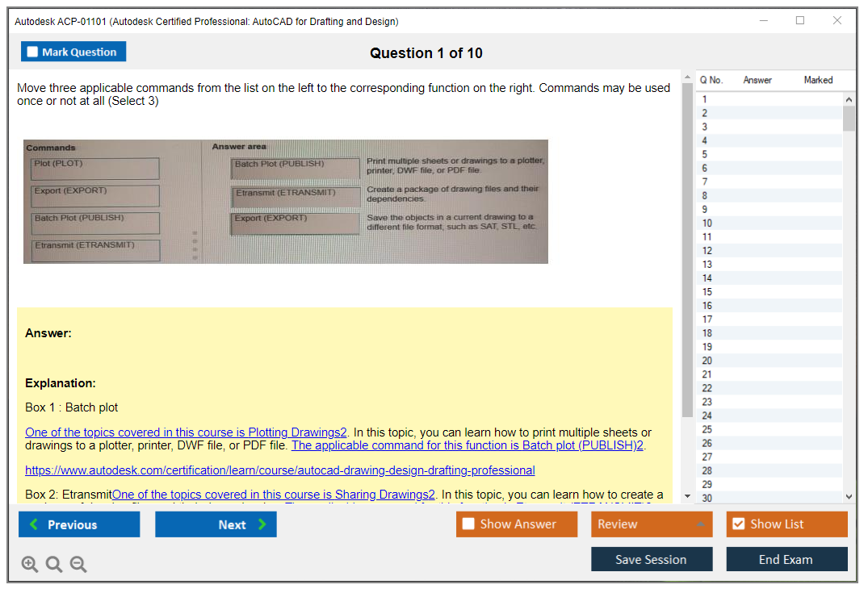Uncheck the Show List checkbox
868x593 pixels.
[738, 524]
